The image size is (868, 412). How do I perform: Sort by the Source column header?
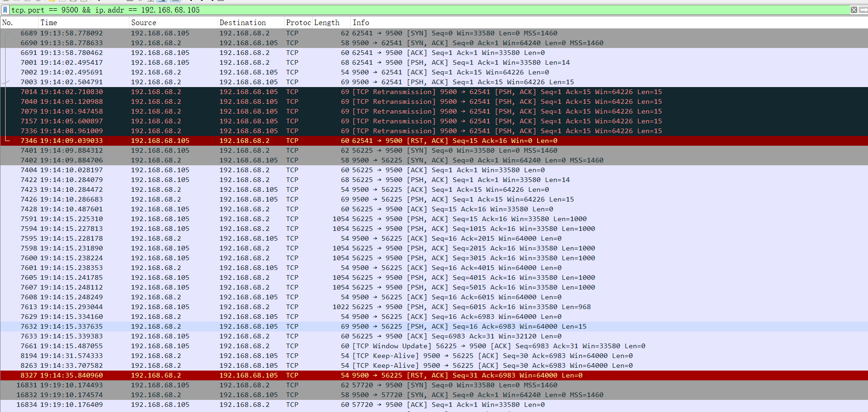pyautogui.click(x=173, y=22)
